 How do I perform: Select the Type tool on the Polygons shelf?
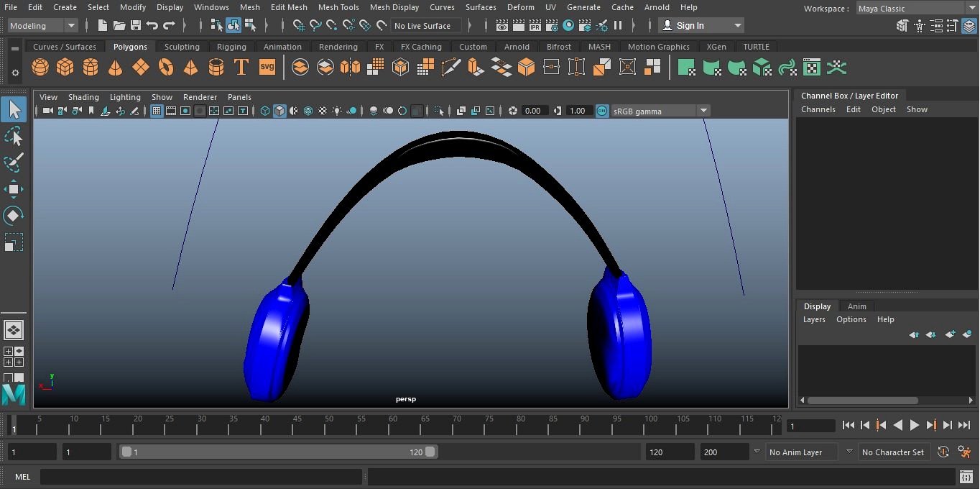click(x=241, y=67)
